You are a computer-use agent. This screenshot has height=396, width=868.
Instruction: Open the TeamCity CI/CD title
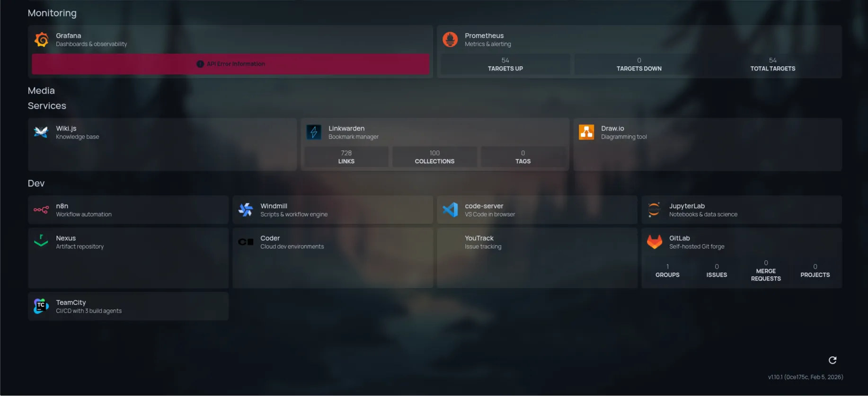coord(71,302)
